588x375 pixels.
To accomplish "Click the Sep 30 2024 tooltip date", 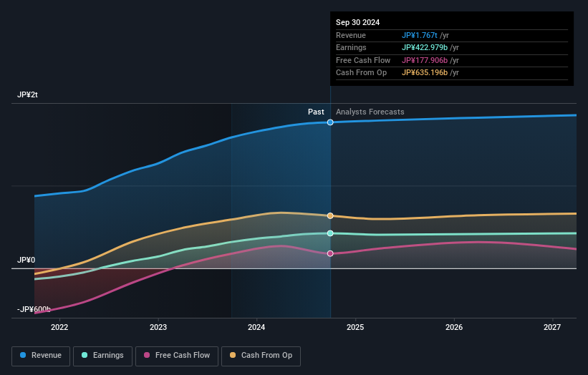I will coord(358,22).
